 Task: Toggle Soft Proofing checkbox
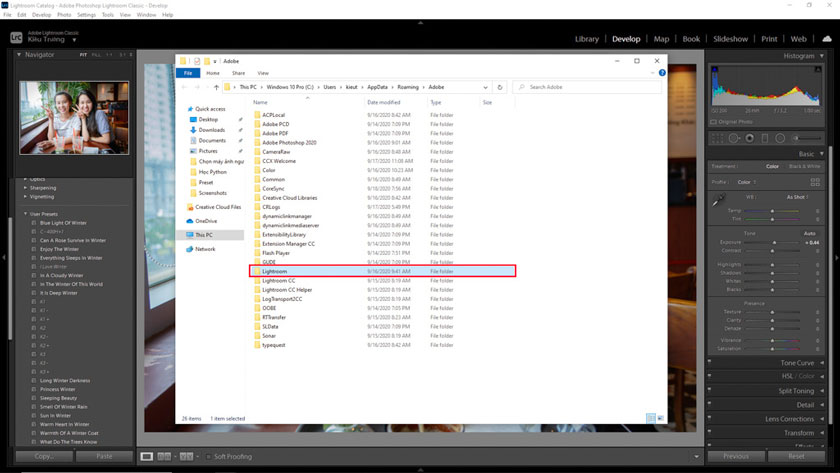[x=209, y=456]
